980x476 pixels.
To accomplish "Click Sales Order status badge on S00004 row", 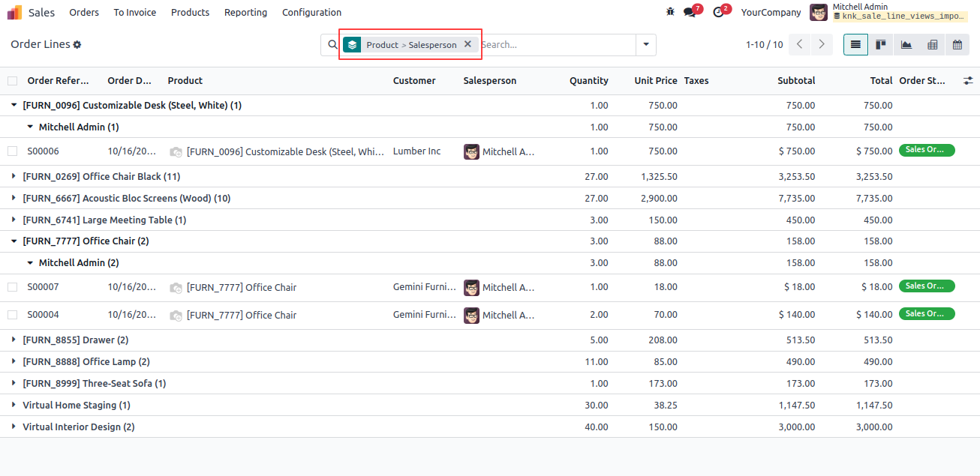I will (927, 313).
